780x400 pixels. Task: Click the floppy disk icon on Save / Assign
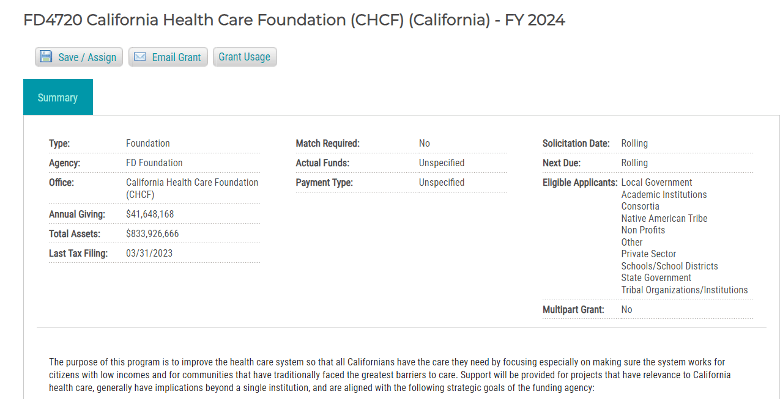point(46,57)
